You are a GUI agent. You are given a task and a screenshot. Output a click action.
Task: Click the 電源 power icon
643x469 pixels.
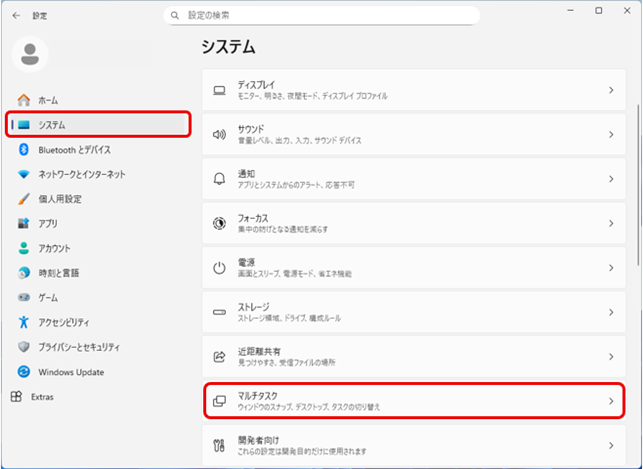click(219, 268)
